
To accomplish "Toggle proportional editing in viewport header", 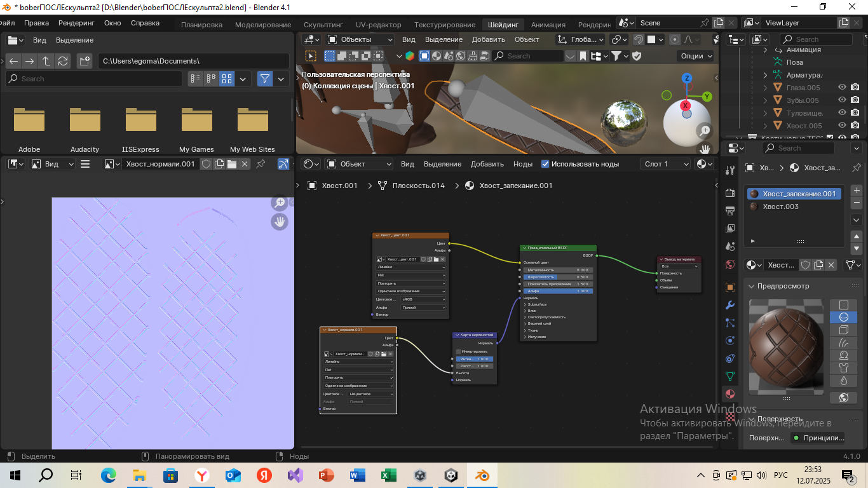I will (x=675, y=39).
